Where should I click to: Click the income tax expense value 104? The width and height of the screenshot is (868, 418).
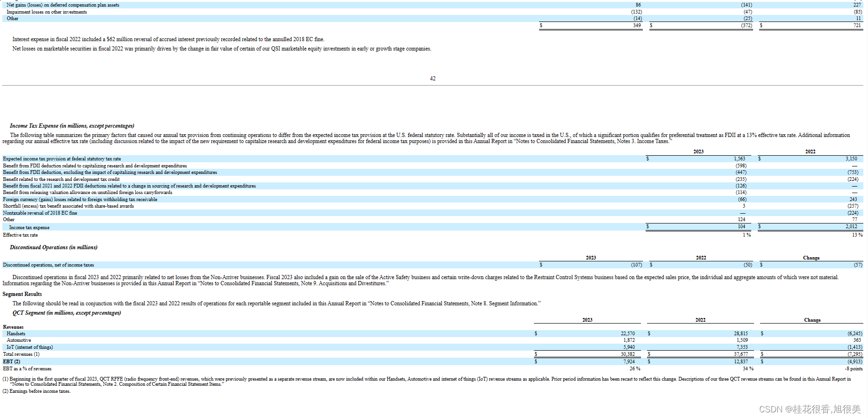[741, 227]
